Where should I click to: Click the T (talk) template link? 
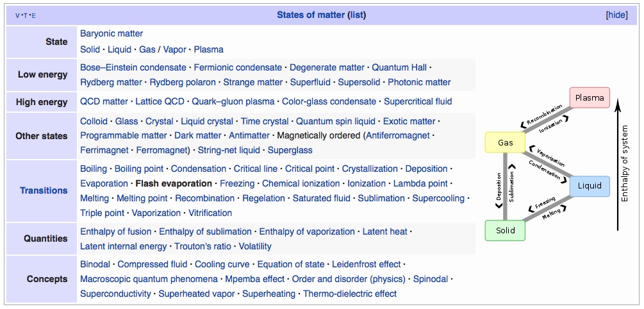[x=26, y=15]
